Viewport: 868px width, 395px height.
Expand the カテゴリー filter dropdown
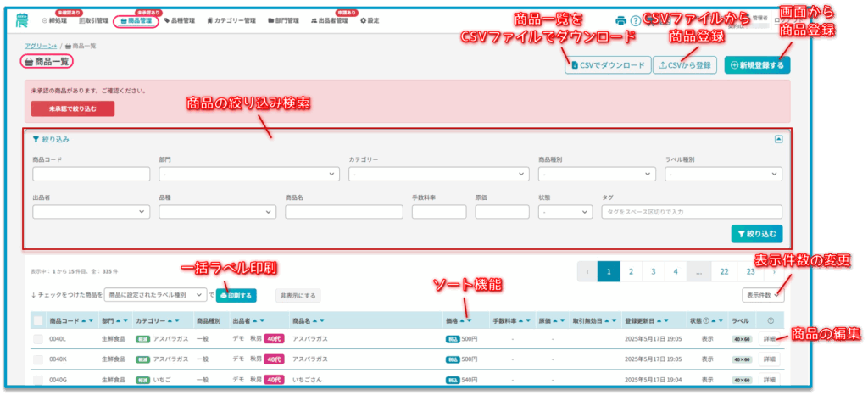tap(438, 174)
